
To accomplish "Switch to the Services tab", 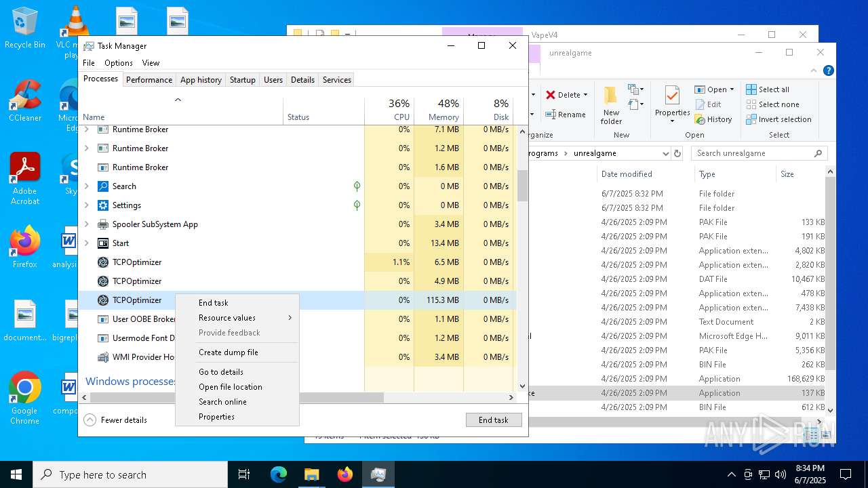I will 336,80.
